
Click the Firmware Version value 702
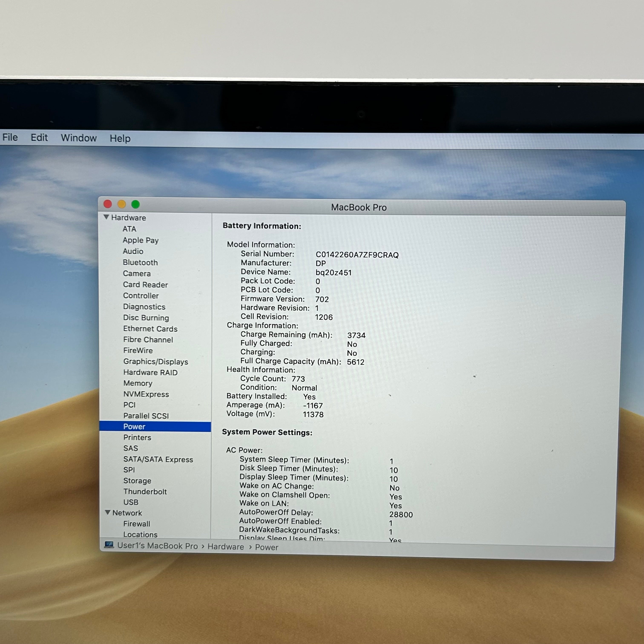322,299
